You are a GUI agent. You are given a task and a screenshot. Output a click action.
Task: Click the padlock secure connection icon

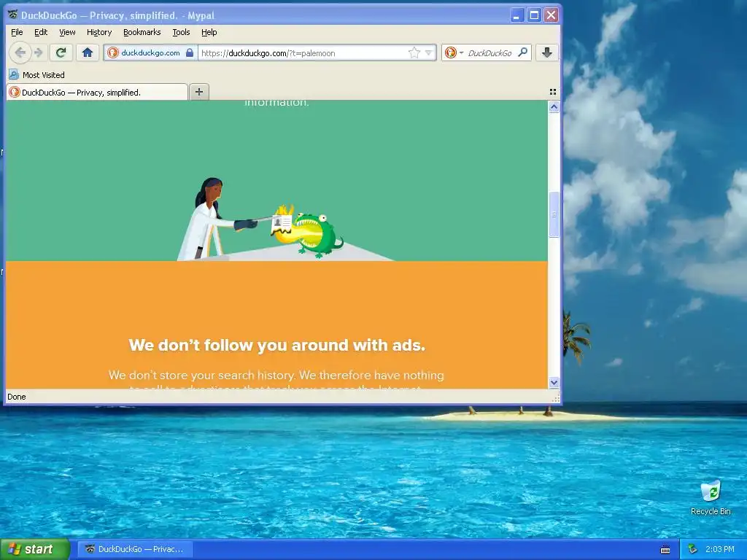pyautogui.click(x=190, y=52)
